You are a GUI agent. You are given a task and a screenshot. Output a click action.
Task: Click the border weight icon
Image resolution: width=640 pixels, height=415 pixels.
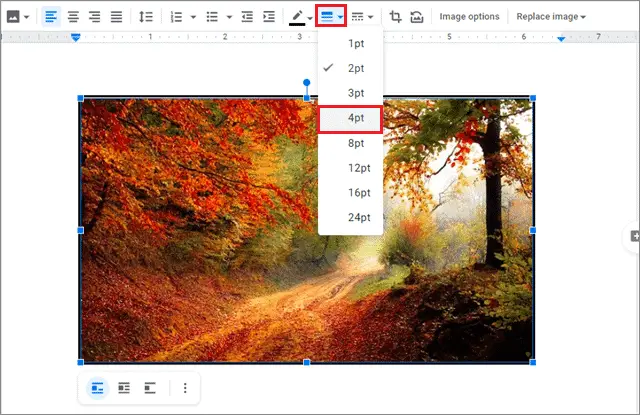click(327, 16)
